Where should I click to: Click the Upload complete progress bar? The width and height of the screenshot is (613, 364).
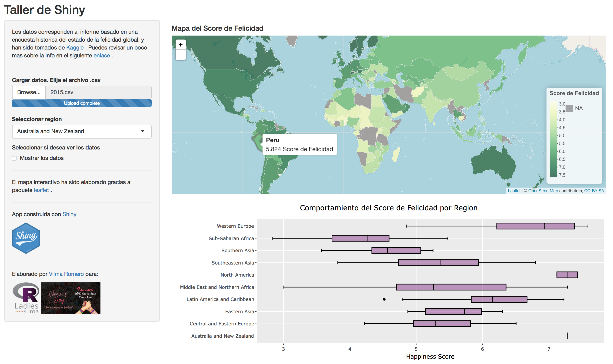(81, 103)
